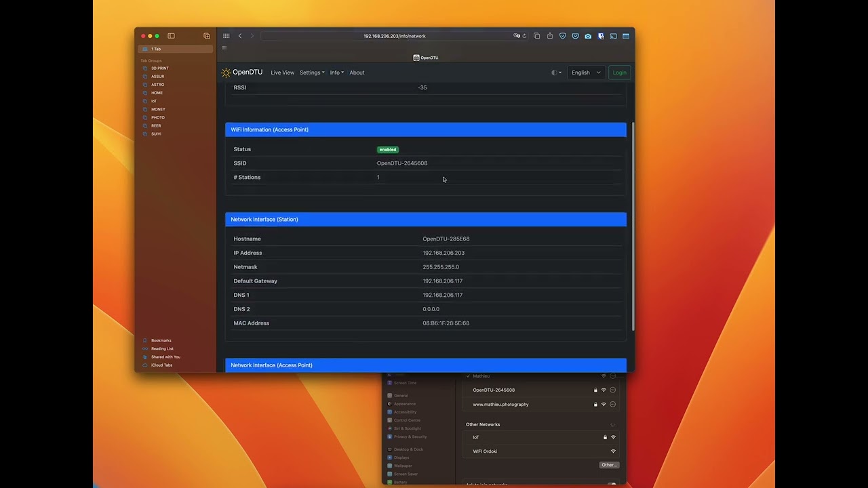Open the theme switcher half-circle dropdown

[x=556, y=73]
